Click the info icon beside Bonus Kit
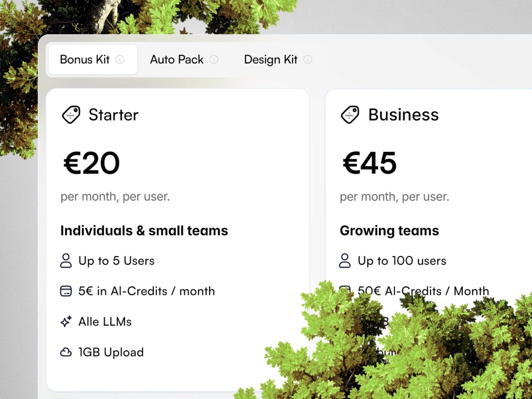 (120, 60)
